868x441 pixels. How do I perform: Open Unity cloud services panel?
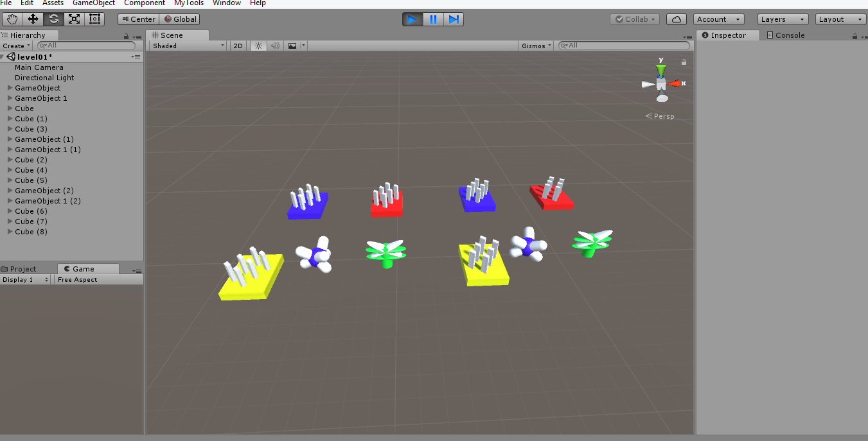[676, 19]
